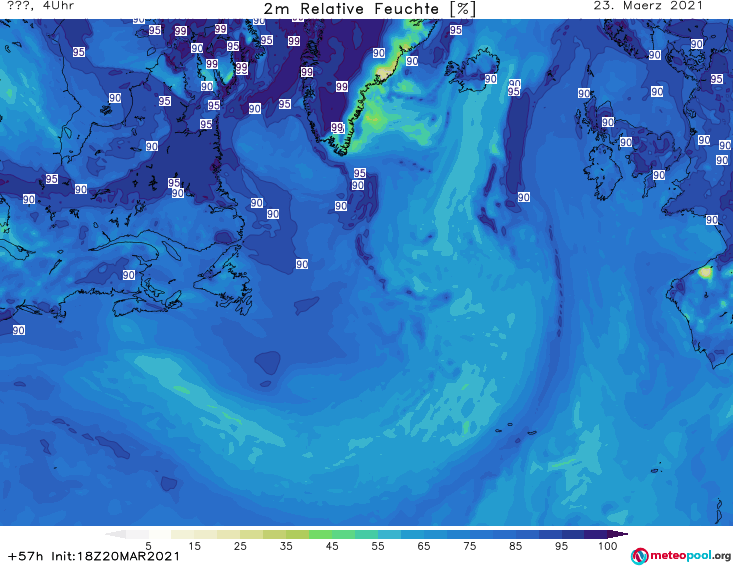Viewport: 733px width, 566px height.
Task: Click legend value '65'
Action: click(x=424, y=546)
